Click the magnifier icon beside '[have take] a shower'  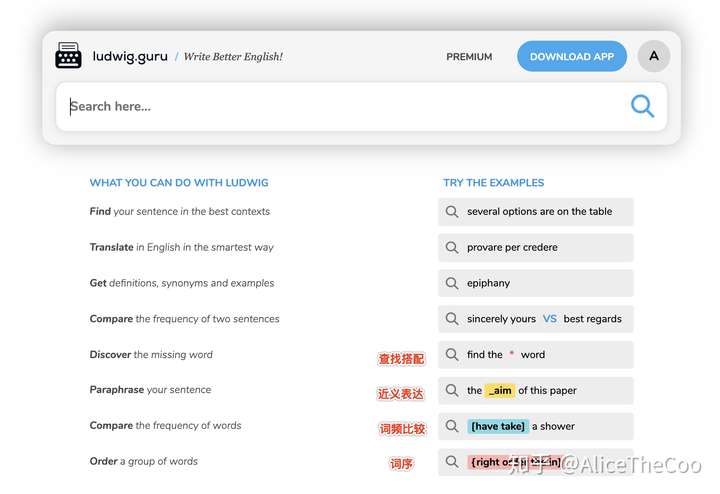click(452, 426)
